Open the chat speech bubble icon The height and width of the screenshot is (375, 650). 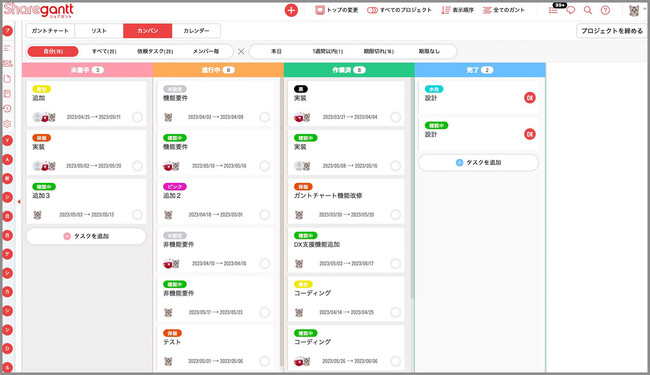(x=571, y=10)
